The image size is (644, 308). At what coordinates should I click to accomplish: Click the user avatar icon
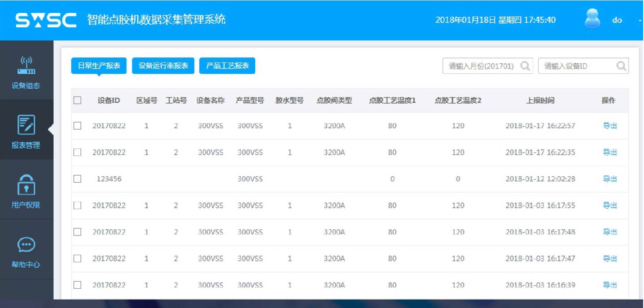click(x=593, y=19)
